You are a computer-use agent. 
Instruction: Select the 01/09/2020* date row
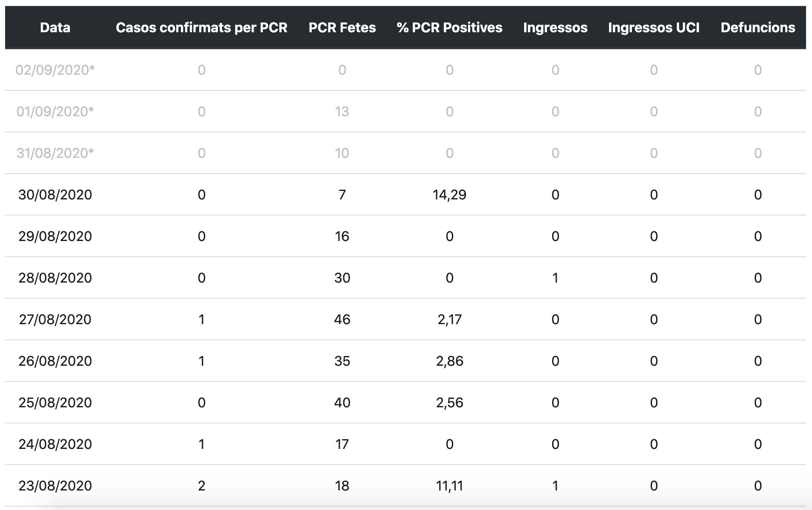[55, 111]
